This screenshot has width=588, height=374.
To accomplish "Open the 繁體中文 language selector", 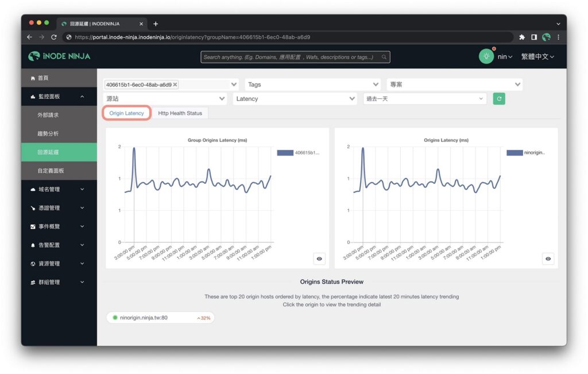I will 537,57.
